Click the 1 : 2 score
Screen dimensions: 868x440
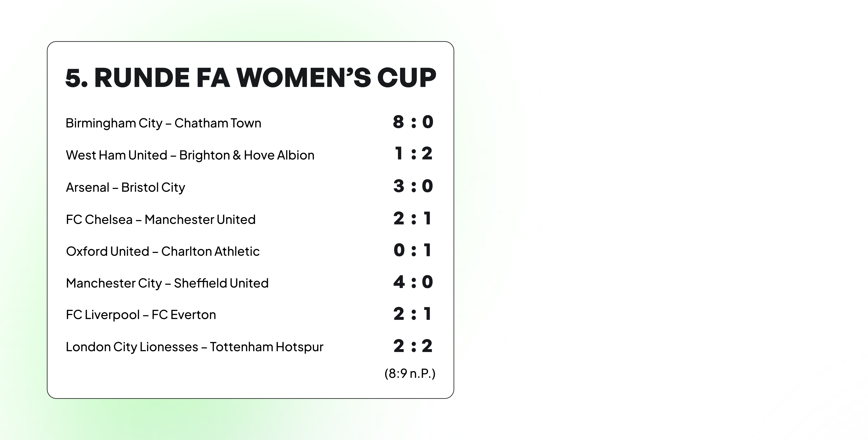point(413,154)
